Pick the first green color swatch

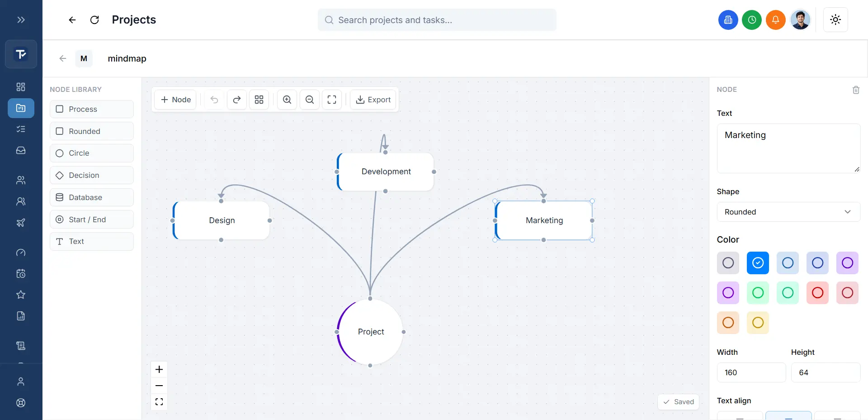point(758,293)
